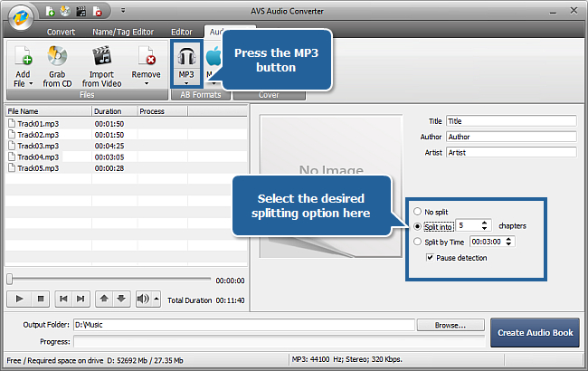Increase the split time value
Viewport: 588px width, 371px height.
tap(508, 239)
